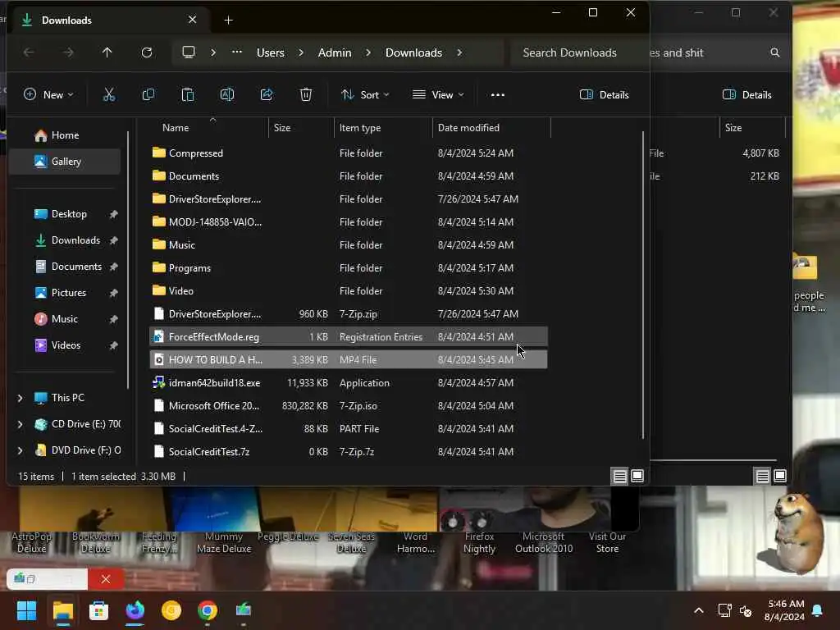The height and width of the screenshot is (630, 840).
Task: Select the Microsoft Office 20... iso file
Action: pos(348,406)
